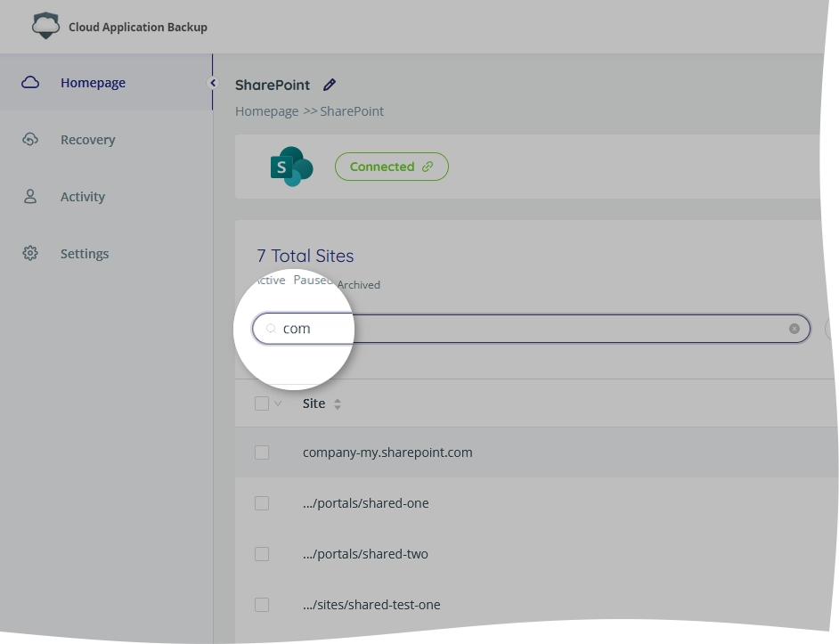Collapse the sidebar with the chevron handle
839x644 pixels.
tap(213, 83)
